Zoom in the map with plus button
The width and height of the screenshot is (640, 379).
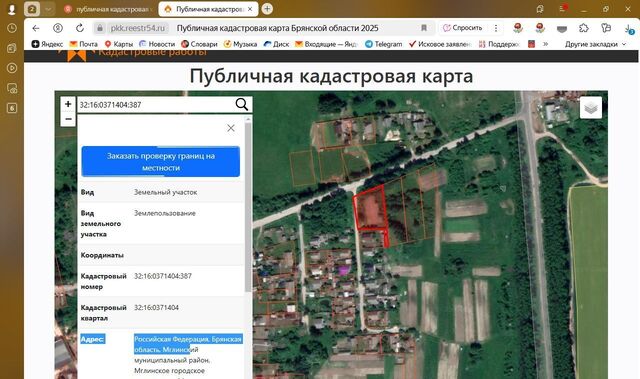pos(68,104)
